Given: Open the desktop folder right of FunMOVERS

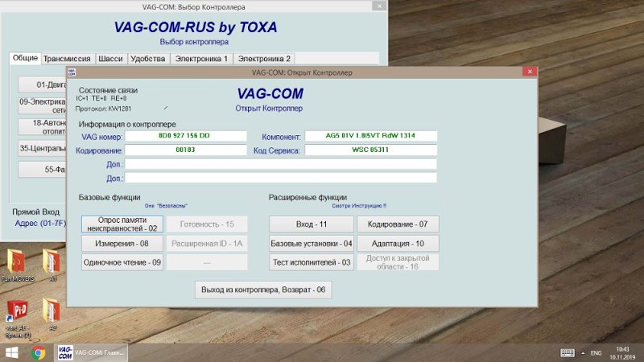Looking at the screenshot, I should pos(52,265).
